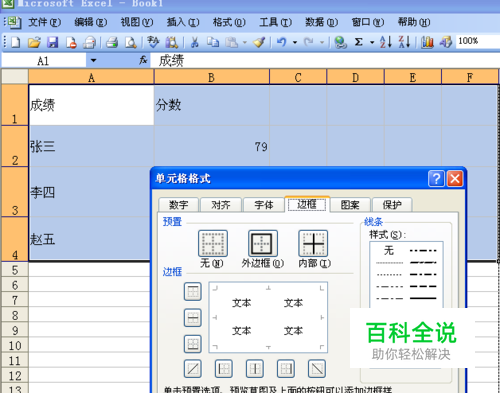The height and width of the screenshot is (393, 500).
Task: Click the Name Box showing A1
Action: point(44,61)
